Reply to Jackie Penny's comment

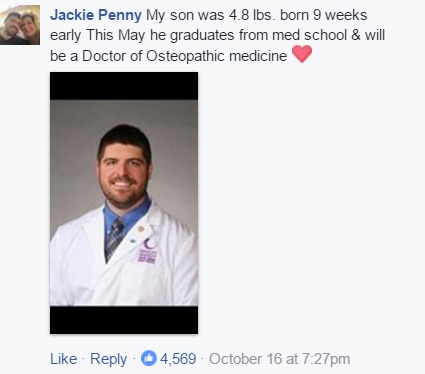pyautogui.click(x=108, y=359)
